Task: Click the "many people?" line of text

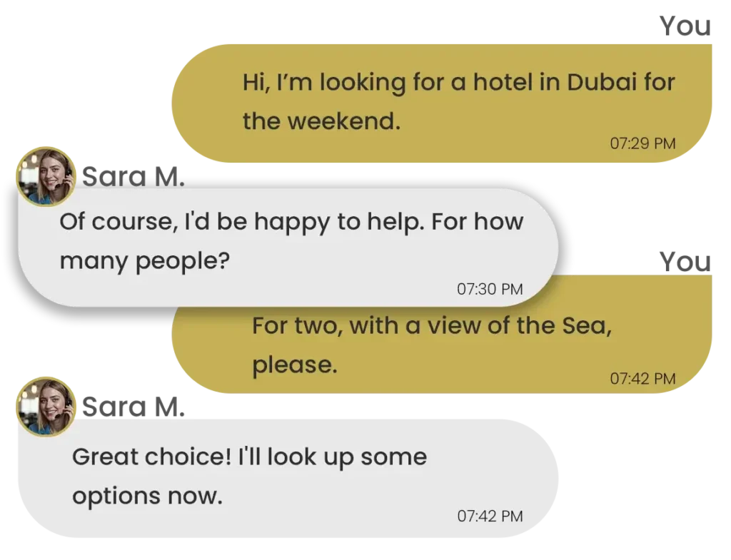Action: [x=144, y=260]
